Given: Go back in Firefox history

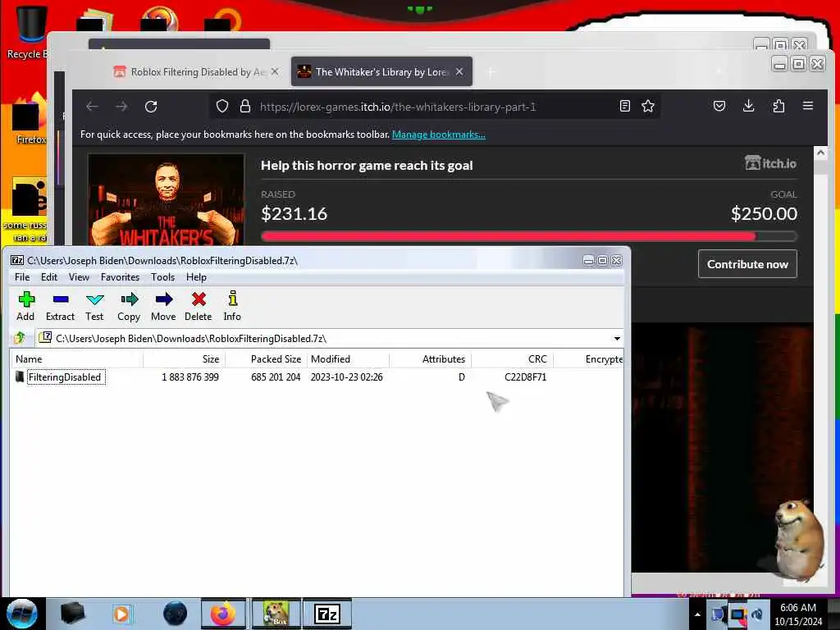Looking at the screenshot, I should (92, 107).
